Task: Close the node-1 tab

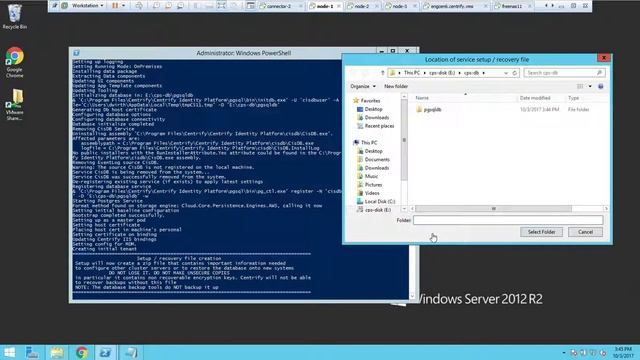Action: point(338,6)
